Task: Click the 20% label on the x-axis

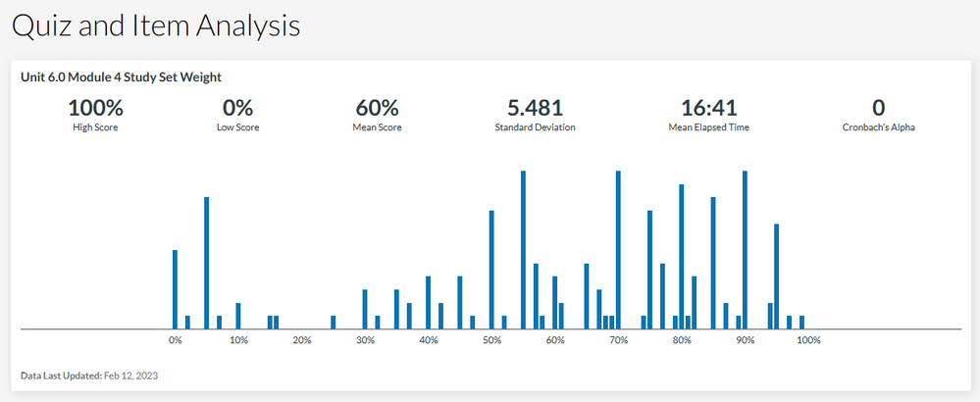Action: [302, 340]
